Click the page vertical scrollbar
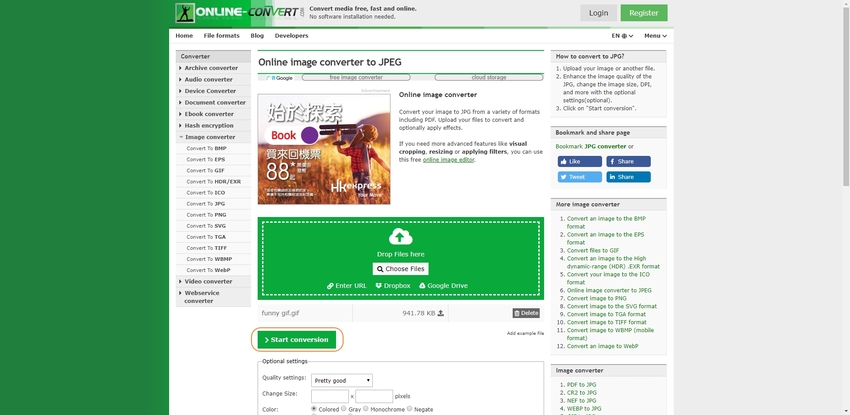The image size is (850, 415). pos(845,208)
